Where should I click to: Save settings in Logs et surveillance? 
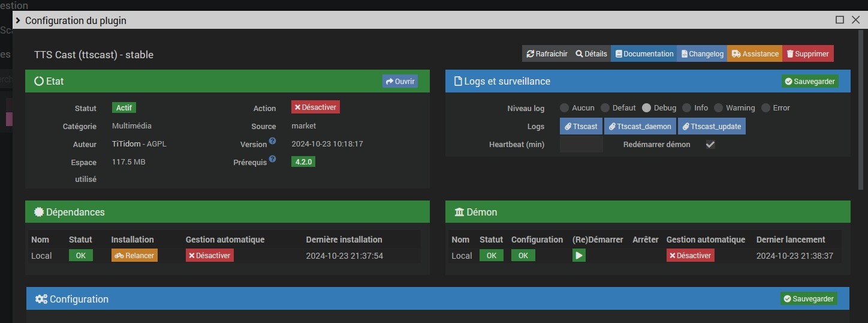coord(809,81)
